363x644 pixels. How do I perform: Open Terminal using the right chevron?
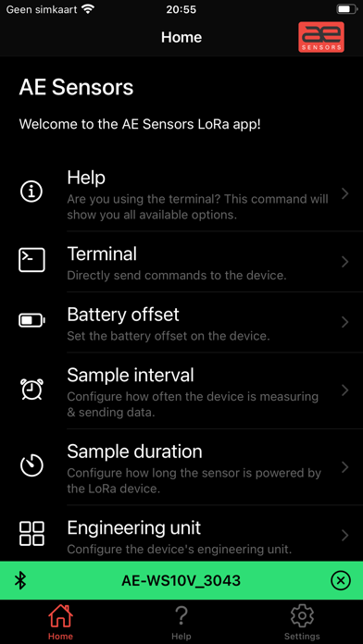coord(344,262)
